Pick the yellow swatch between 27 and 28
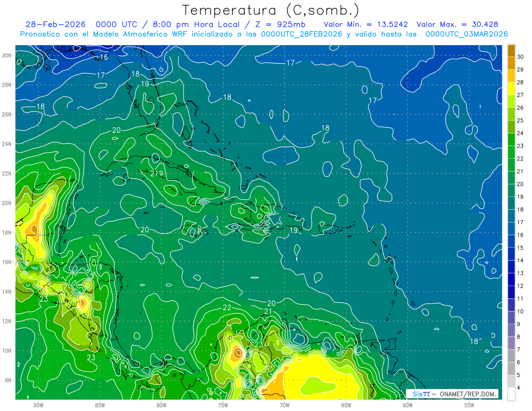Image resolution: width=532 pixels, height=411 pixels. pyautogui.click(x=511, y=89)
